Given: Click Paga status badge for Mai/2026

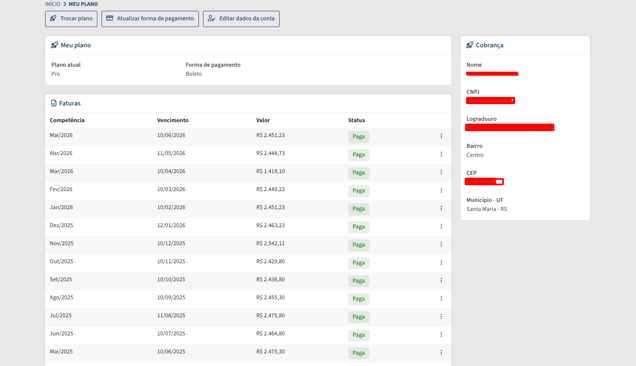Looking at the screenshot, I should pos(359,137).
